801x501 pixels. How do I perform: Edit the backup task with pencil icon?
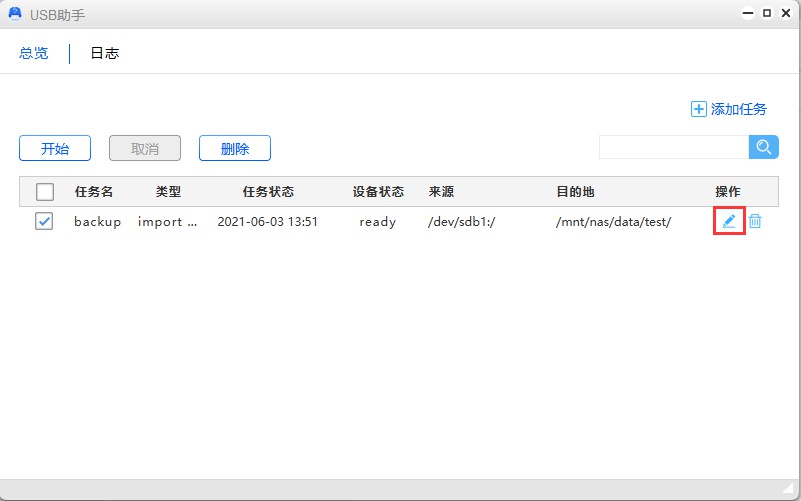point(729,221)
